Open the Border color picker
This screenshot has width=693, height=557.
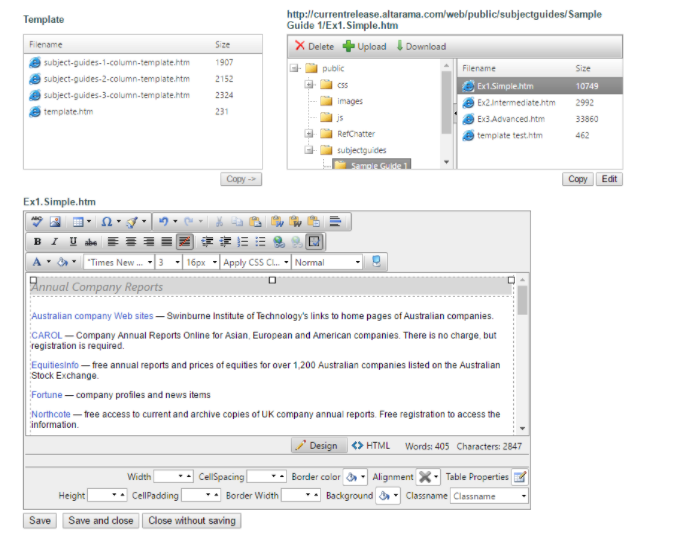point(355,477)
